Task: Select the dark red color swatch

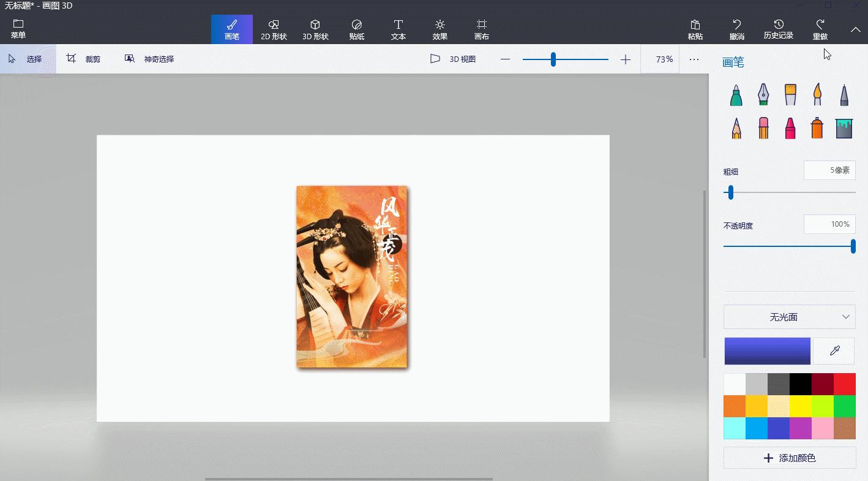Action: (823, 384)
